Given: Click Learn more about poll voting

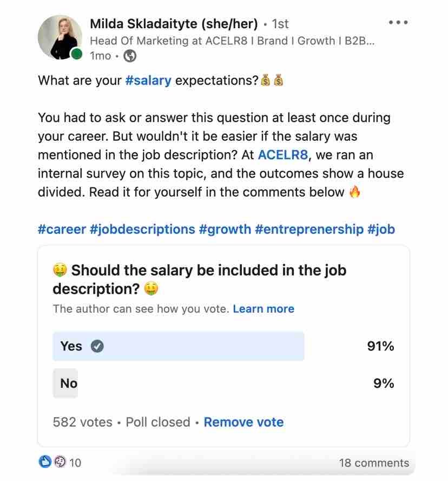Looking at the screenshot, I should (263, 309).
